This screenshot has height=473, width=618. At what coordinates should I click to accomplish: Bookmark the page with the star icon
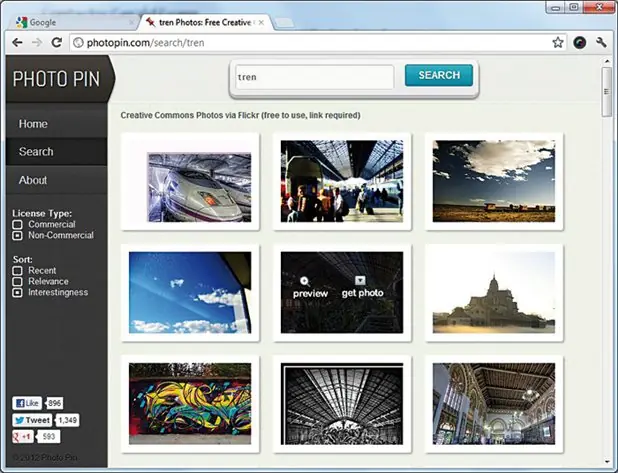coord(558,42)
